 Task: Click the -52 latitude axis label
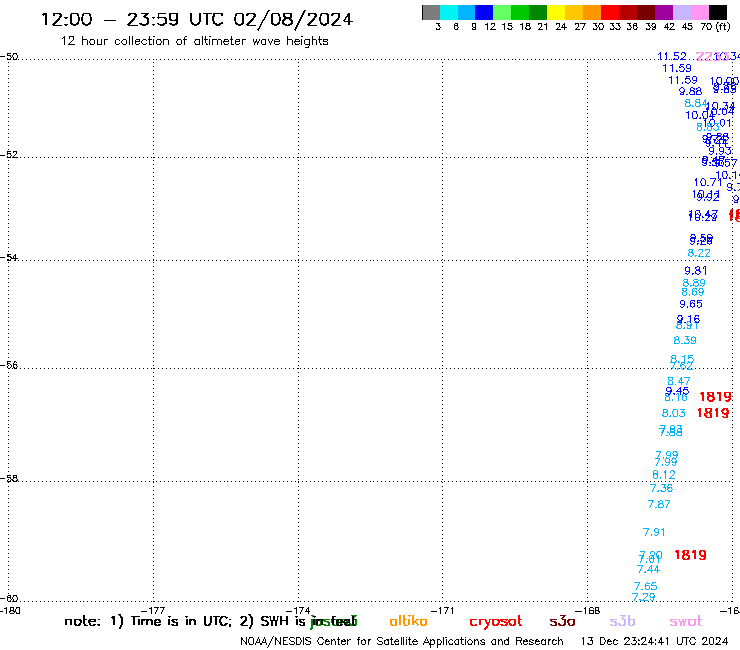(9, 154)
